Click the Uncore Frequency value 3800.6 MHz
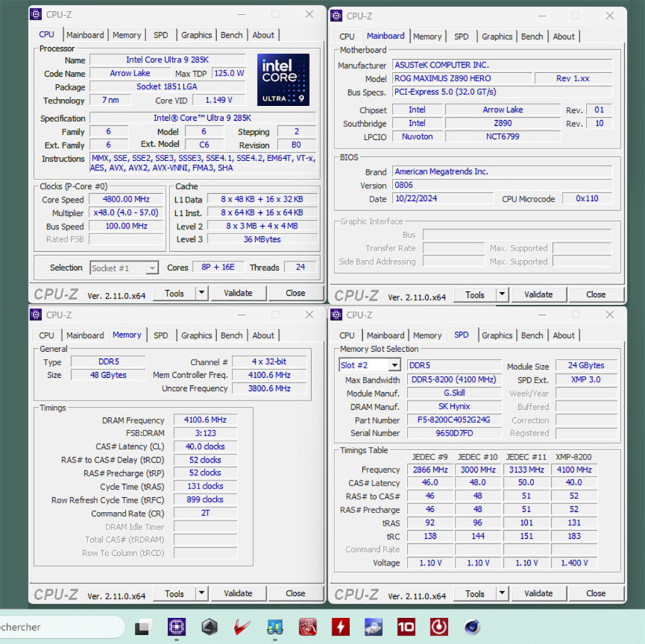Screen dimensions: 645x644 [270, 388]
